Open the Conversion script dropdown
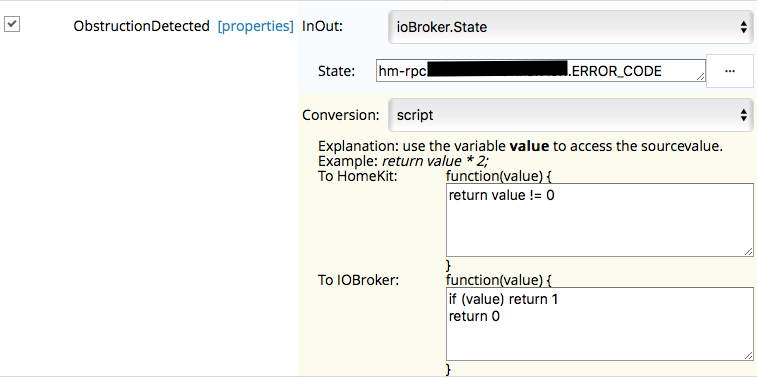 (x=571, y=115)
